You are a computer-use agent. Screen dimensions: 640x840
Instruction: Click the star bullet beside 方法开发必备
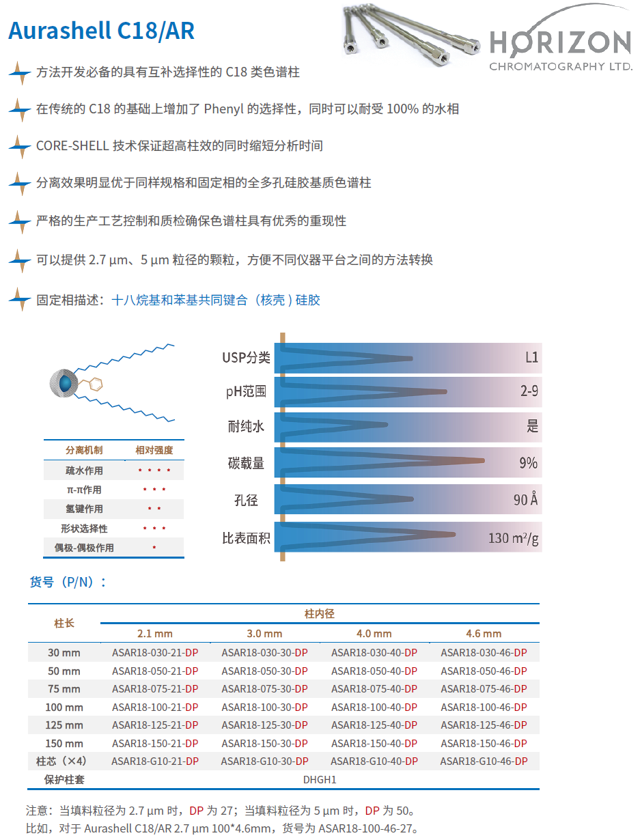click(20, 72)
